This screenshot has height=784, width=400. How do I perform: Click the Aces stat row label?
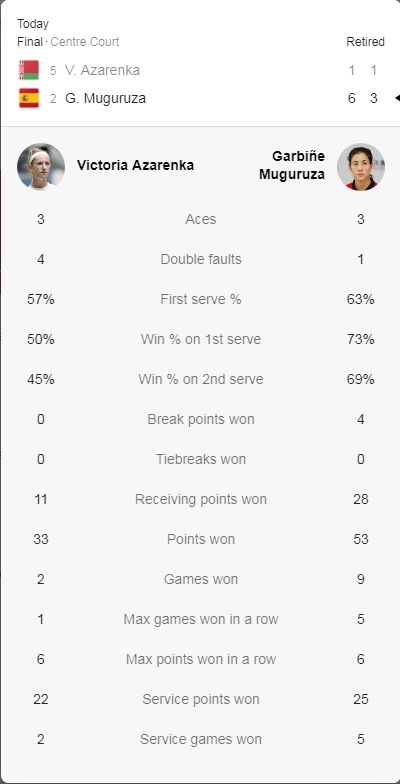point(200,219)
